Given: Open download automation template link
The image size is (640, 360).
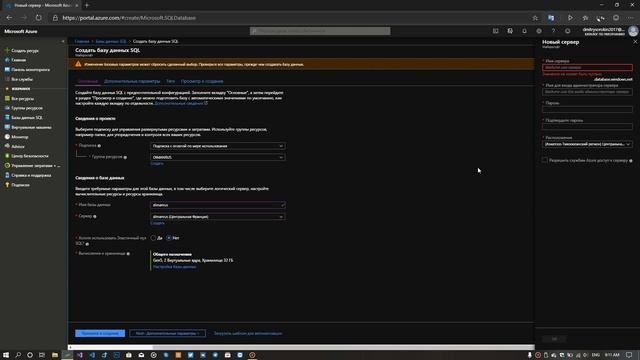Looking at the screenshot, I should tap(248, 333).
